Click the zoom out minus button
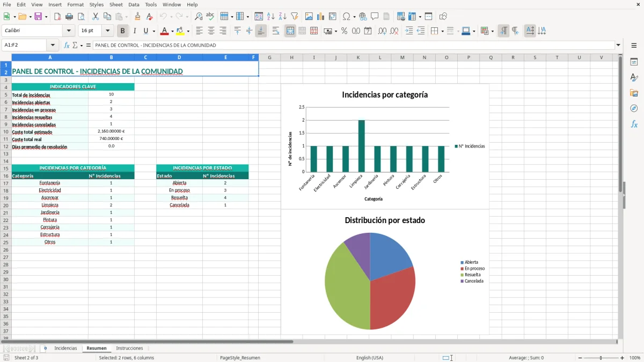Viewport: 644px width, 362px height. (580, 358)
